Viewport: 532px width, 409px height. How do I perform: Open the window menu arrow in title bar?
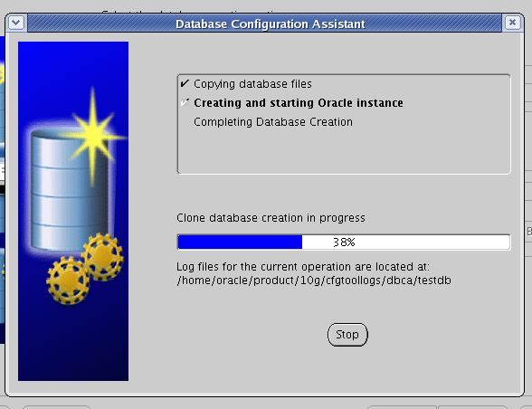[x=16, y=24]
